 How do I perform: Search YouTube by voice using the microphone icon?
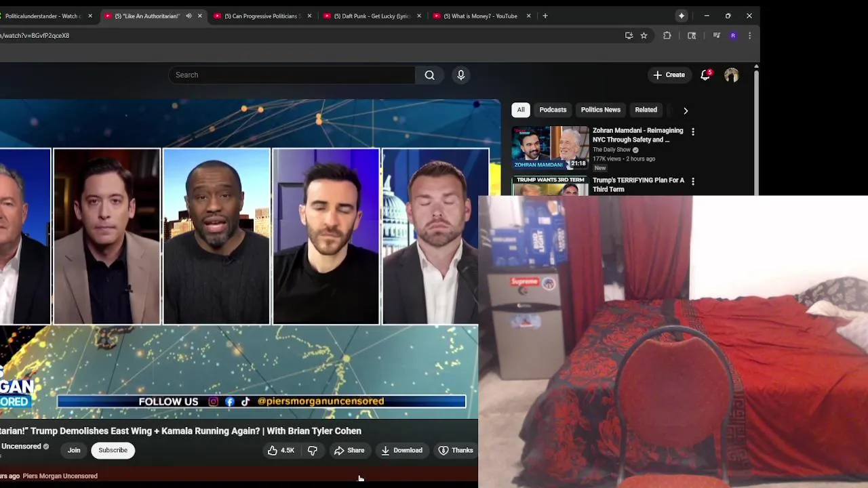(x=460, y=75)
